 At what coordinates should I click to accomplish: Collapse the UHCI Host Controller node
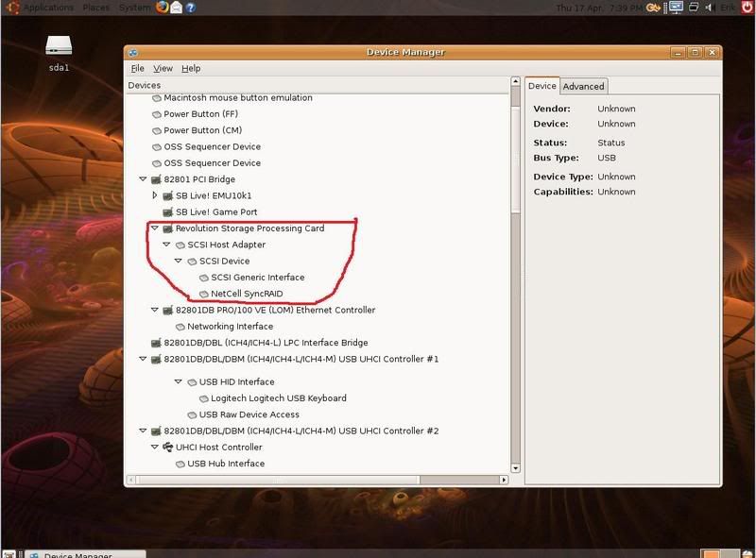154,447
